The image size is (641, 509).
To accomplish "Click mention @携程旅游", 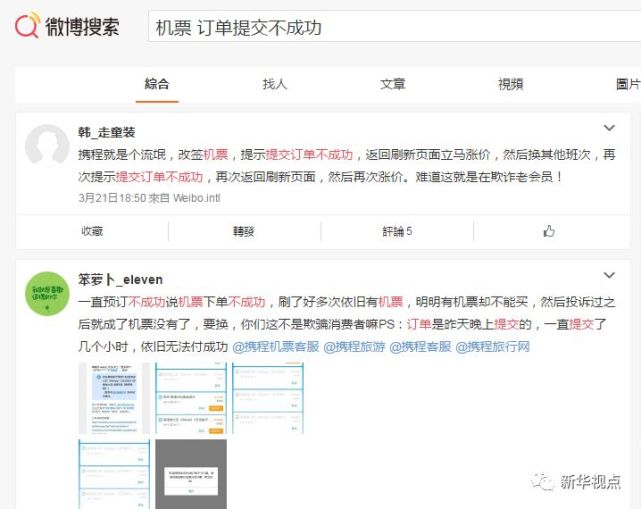I will point(354,347).
